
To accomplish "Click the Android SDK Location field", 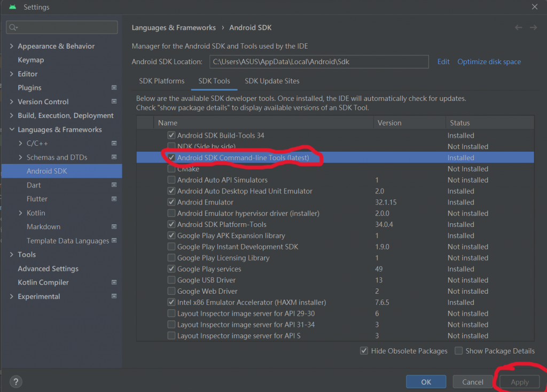I will click(x=319, y=62).
